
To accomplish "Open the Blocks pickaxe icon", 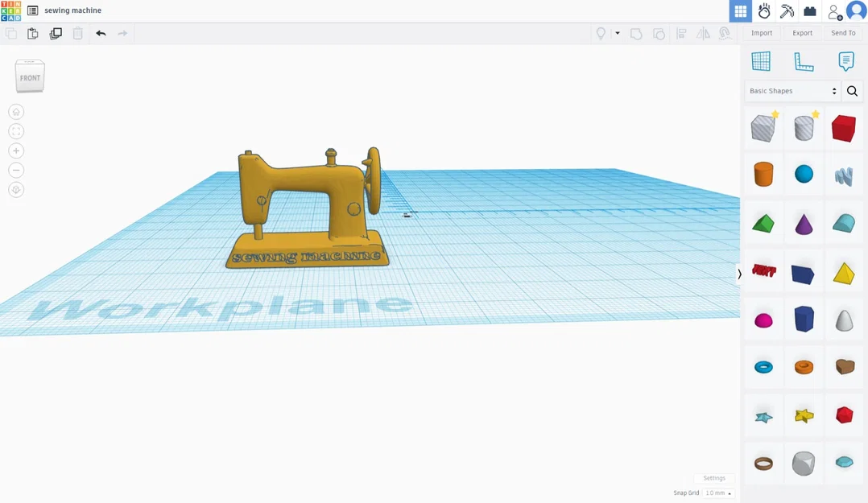I will (787, 11).
